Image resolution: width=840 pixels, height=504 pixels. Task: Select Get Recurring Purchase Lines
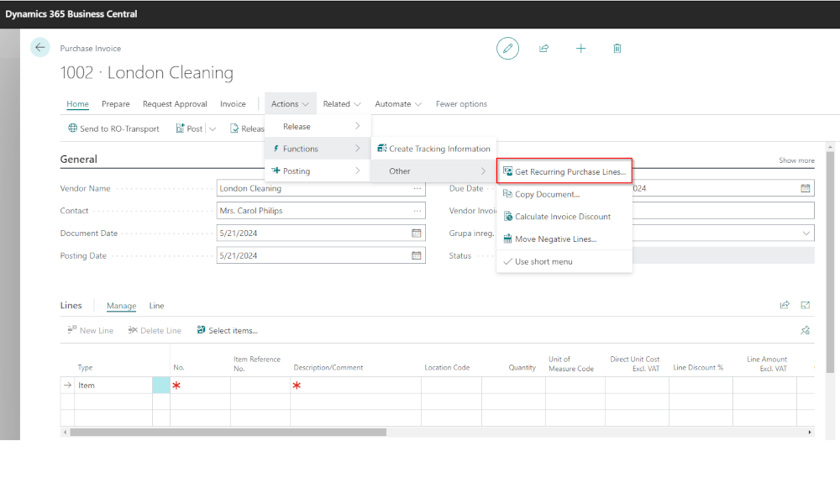564,171
